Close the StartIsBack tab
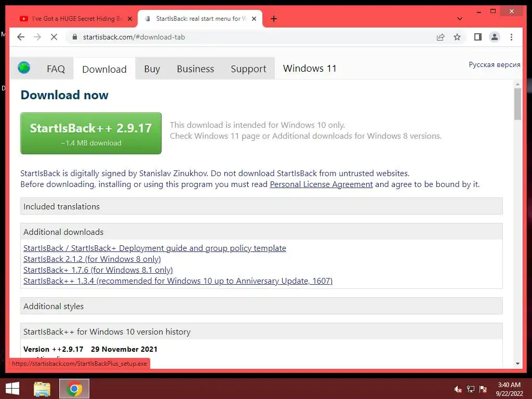The image size is (532, 399). (254, 19)
